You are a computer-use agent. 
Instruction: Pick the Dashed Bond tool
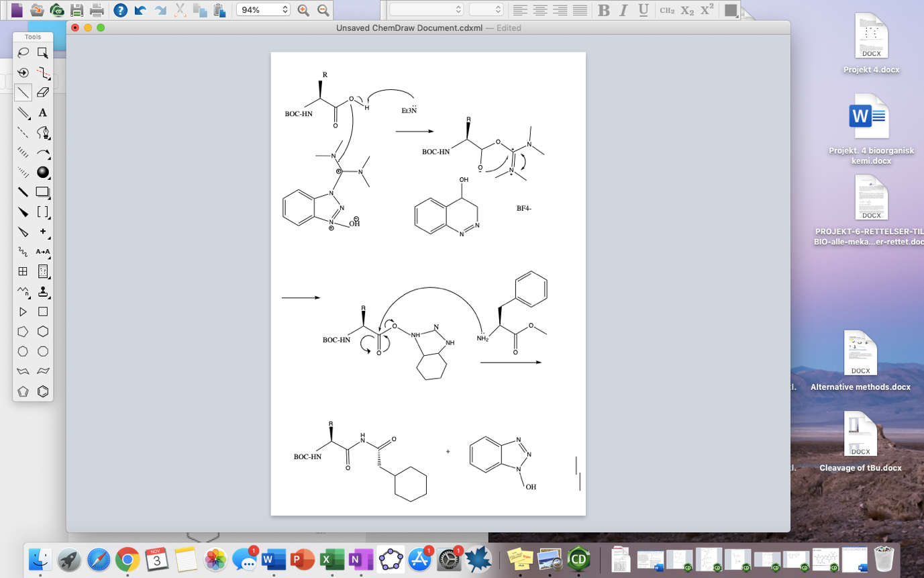coord(23,132)
